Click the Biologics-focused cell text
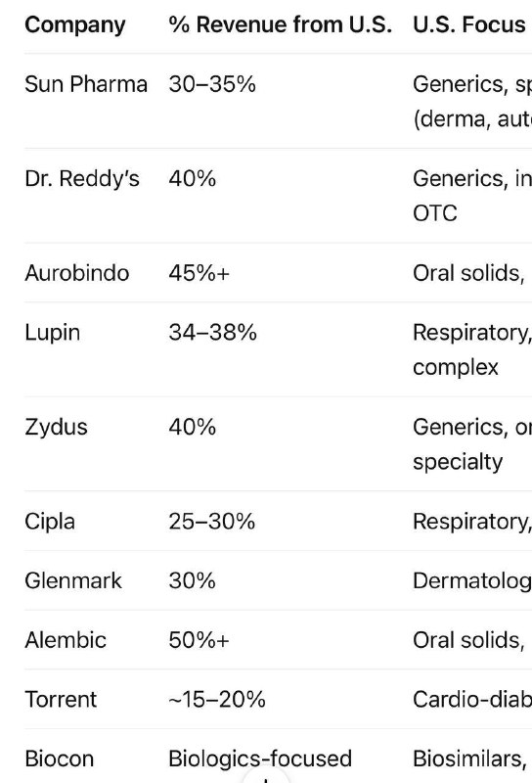532x783 pixels. point(260,759)
